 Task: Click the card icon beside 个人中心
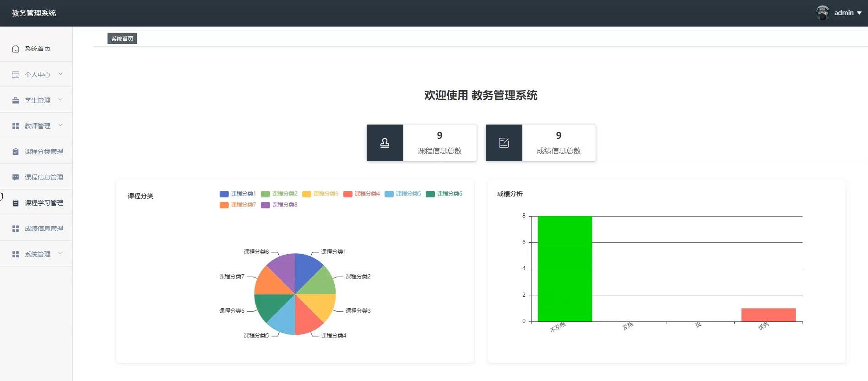tap(16, 75)
